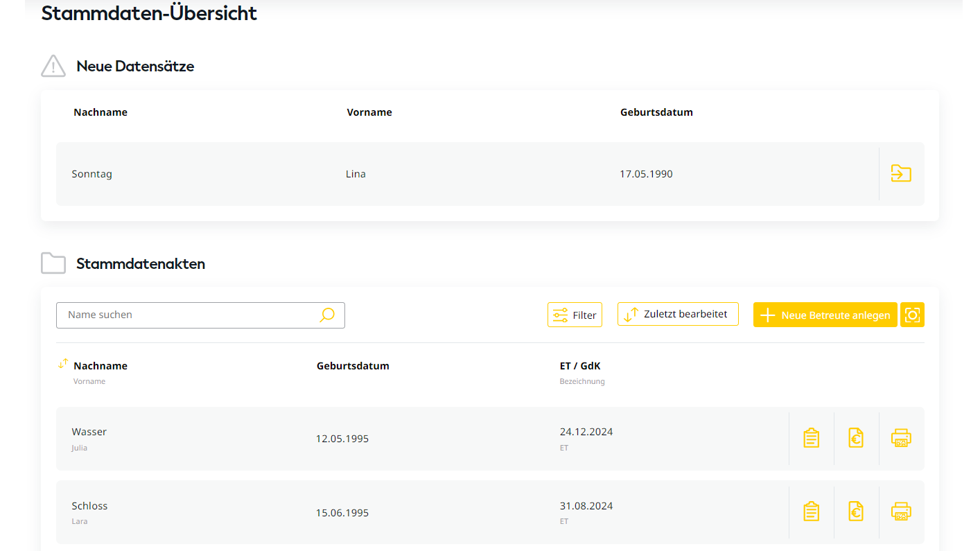Screen dimensions: 980x551
Task: Click into the Name suchen field
Action: pos(187,315)
